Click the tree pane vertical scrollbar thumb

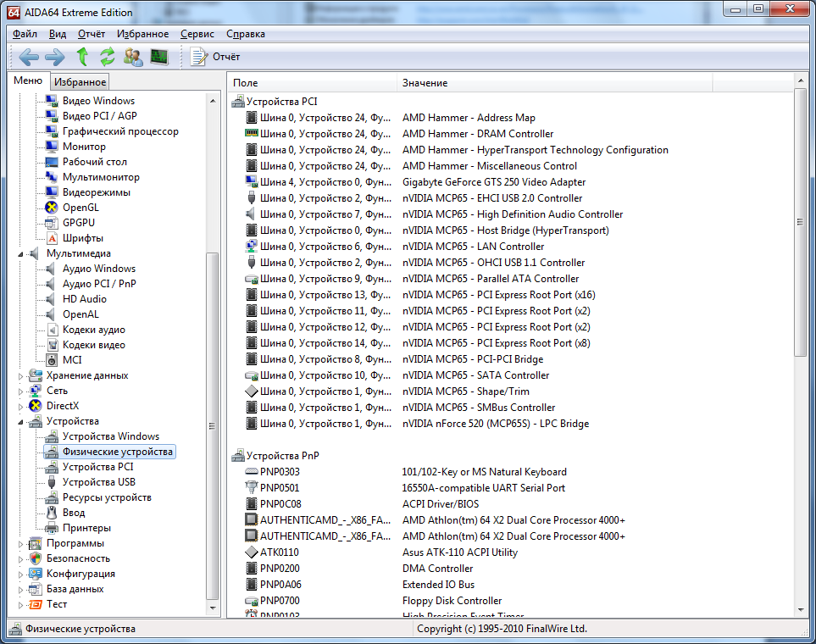pyautogui.click(x=213, y=426)
